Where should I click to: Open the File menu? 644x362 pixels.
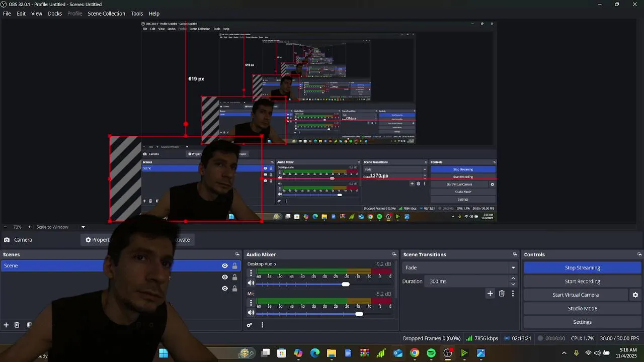tap(7, 14)
